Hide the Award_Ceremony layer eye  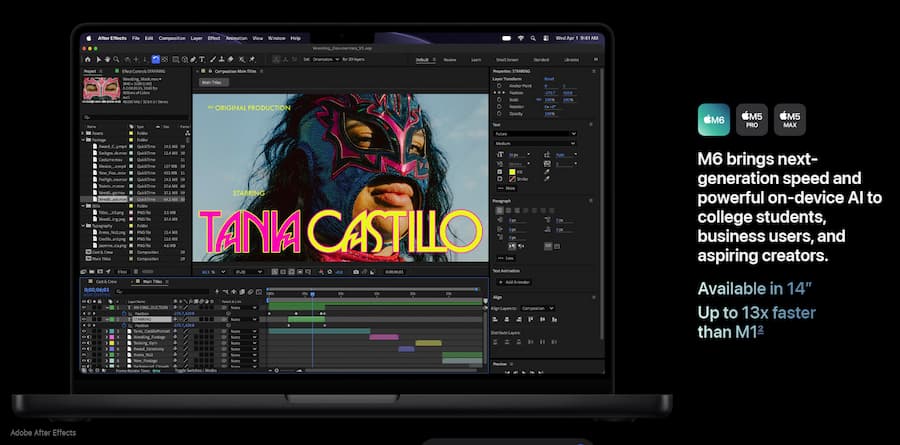tap(84, 349)
